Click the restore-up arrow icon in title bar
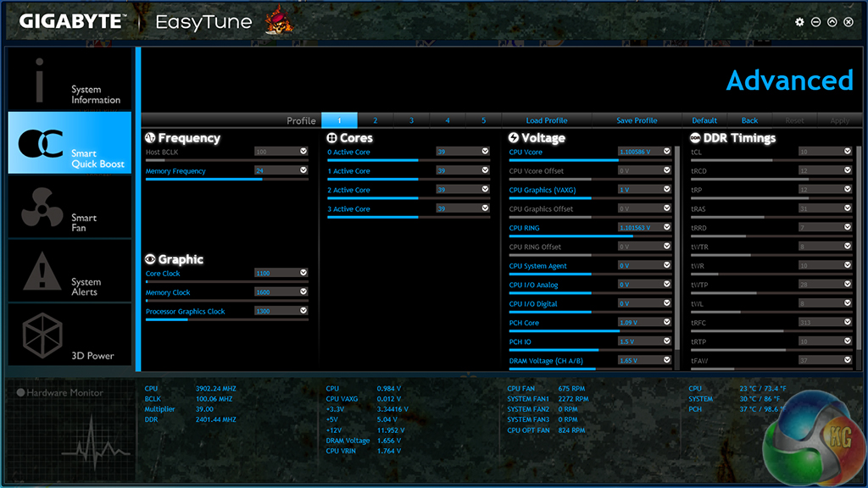The height and width of the screenshot is (488, 868). [x=832, y=22]
